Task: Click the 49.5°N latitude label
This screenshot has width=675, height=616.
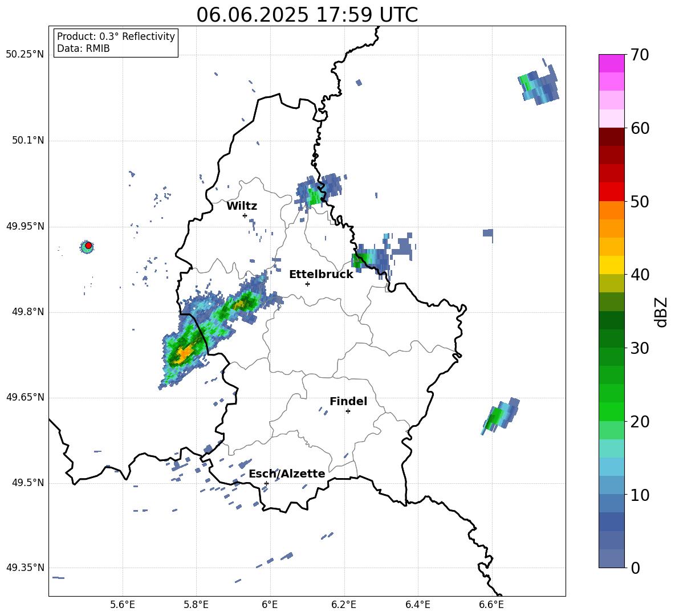Action: point(28,483)
